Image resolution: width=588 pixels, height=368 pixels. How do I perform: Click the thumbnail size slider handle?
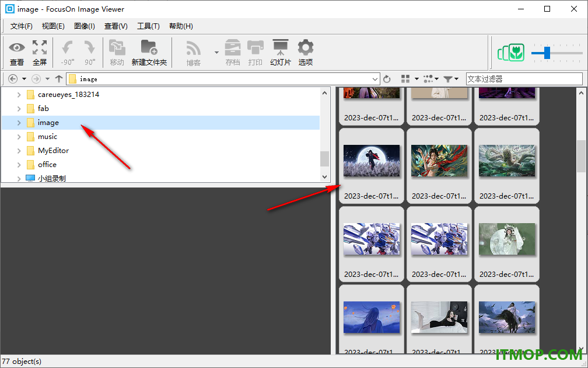pos(547,53)
